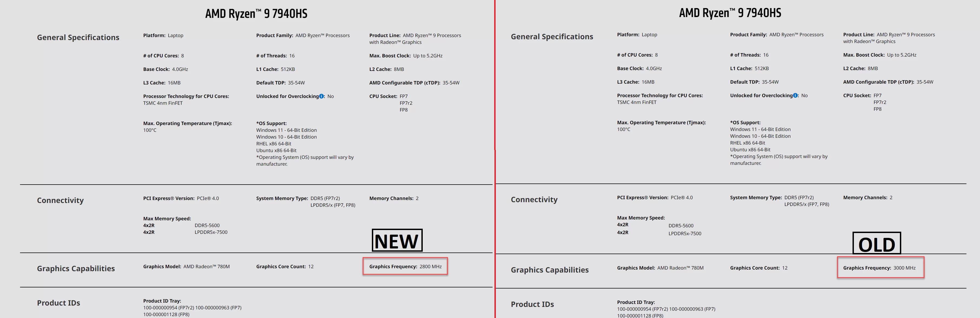Image resolution: width=980 pixels, height=318 pixels.
Task: Click 'L3 Cache: 16MB' on right page
Action: pyautogui.click(x=636, y=82)
